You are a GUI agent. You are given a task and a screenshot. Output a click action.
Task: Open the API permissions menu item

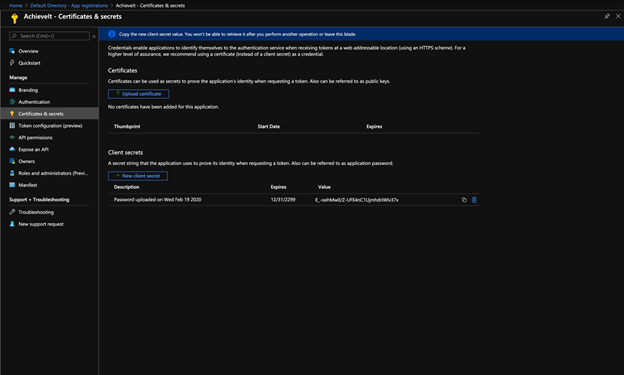coord(35,138)
